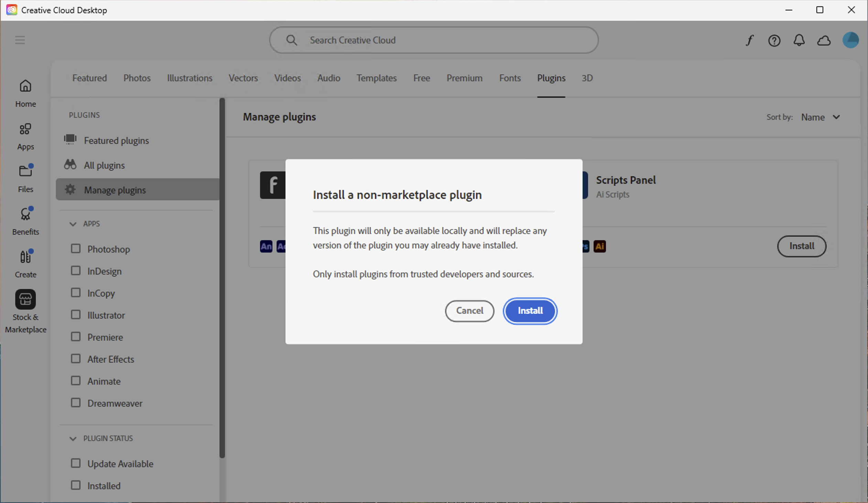Viewport: 868px width, 503px height.
Task: Click the Manage plugins gear icon
Action: point(70,189)
